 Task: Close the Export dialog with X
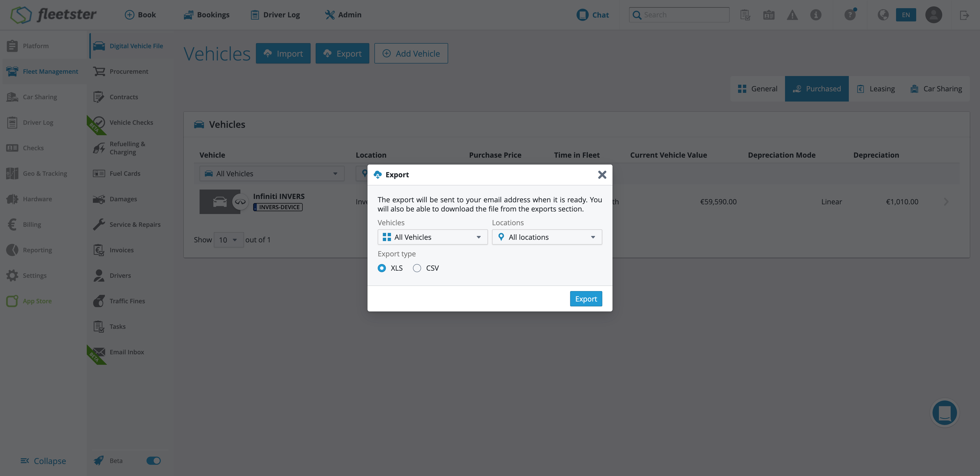tap(602, 174)
